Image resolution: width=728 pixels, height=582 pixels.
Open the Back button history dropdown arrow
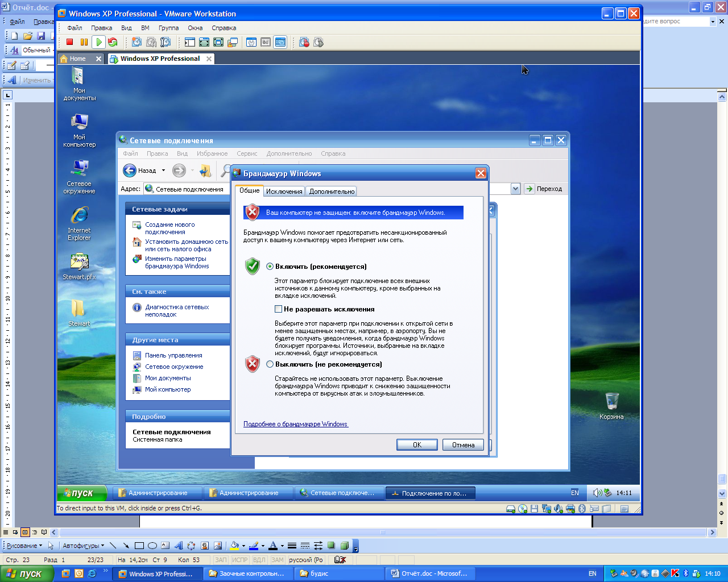pyautogui.click(x=163, y=171)
